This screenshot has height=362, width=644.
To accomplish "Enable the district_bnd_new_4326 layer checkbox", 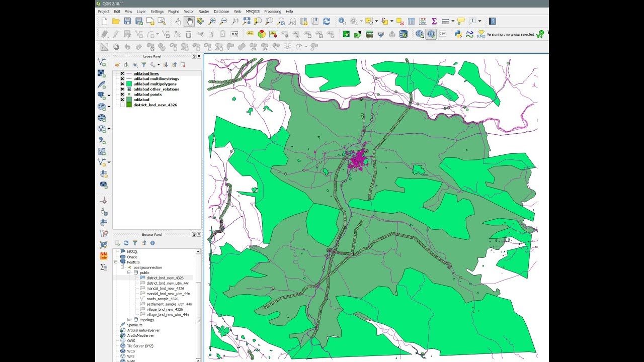I will 122,105.
